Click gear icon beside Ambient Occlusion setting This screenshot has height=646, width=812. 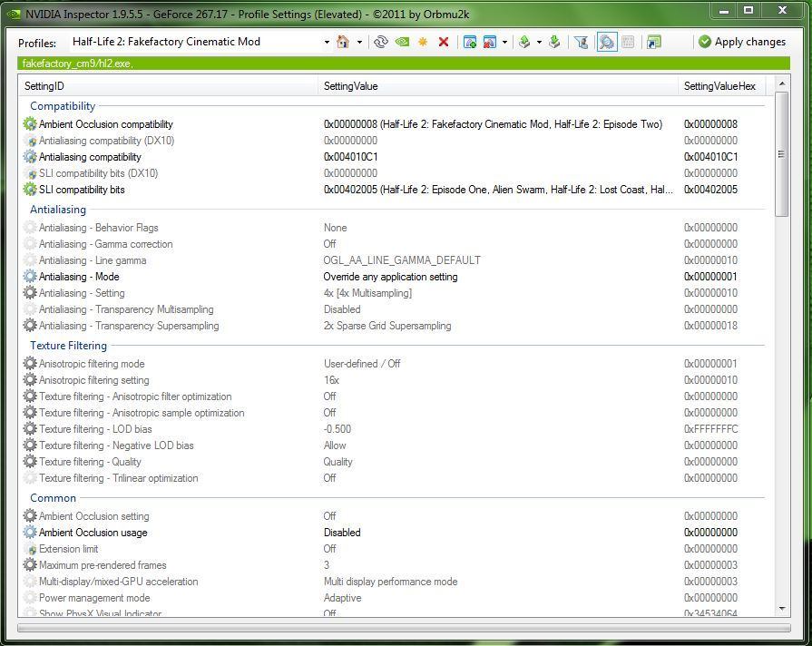[30, 516]
